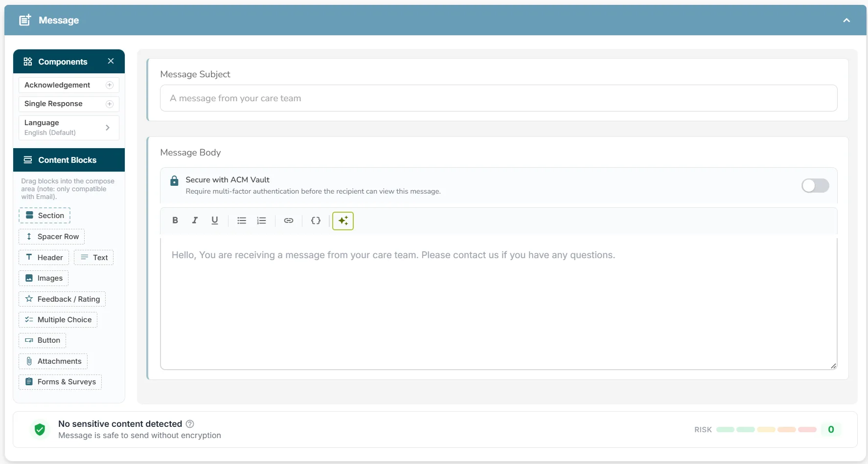Open the curly braces variables inserter
This screenshot has width=868, height=464.
316,221
